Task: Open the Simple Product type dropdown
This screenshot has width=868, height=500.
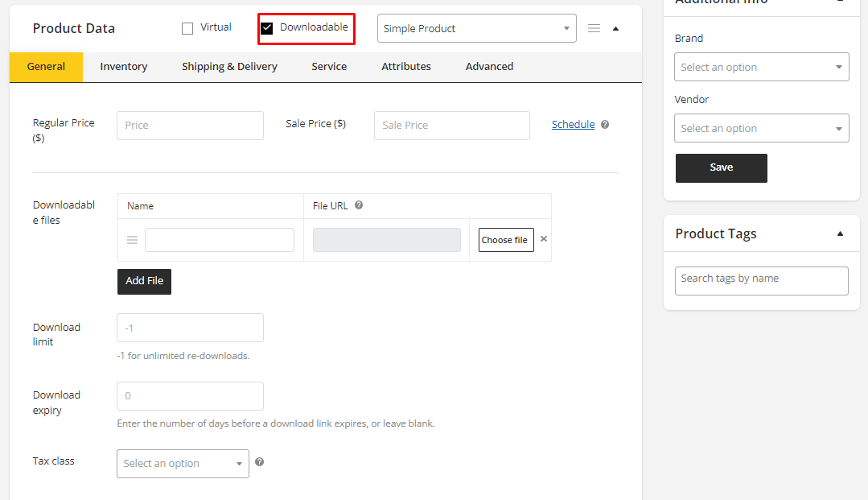Action: point(476,28)
